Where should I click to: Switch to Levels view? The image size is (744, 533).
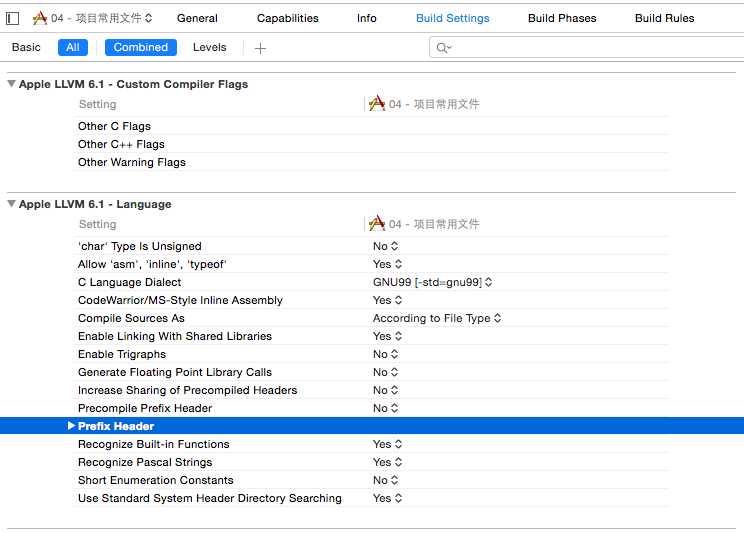tap(209, 47)
